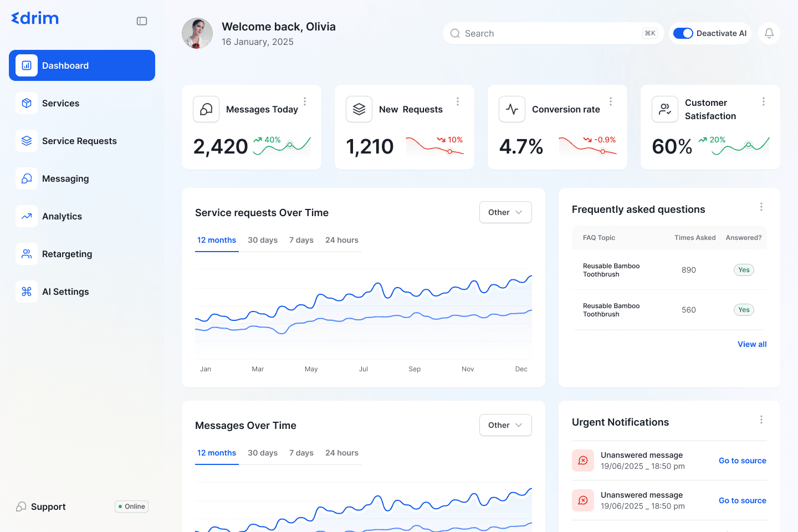Click the notification bell icon
The height and width of the screenshot is (532, 798).
click(x=769, y=33)
